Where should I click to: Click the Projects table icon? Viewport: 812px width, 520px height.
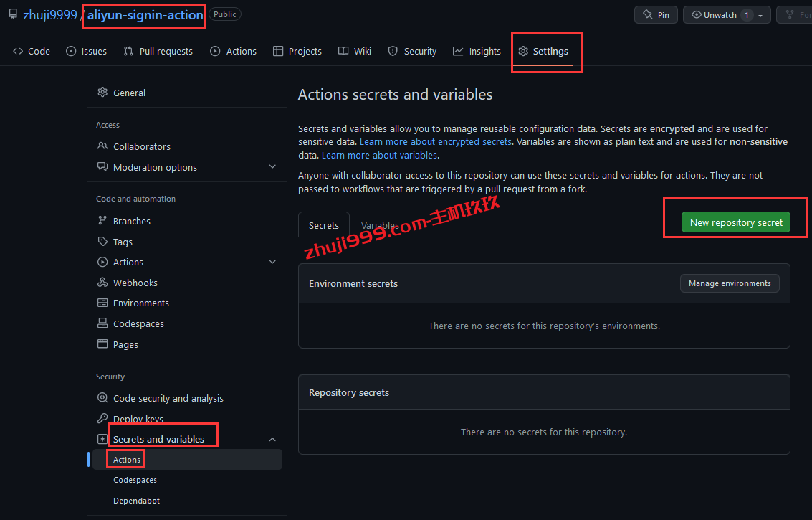pyautogui.click(x=278, y=51)
